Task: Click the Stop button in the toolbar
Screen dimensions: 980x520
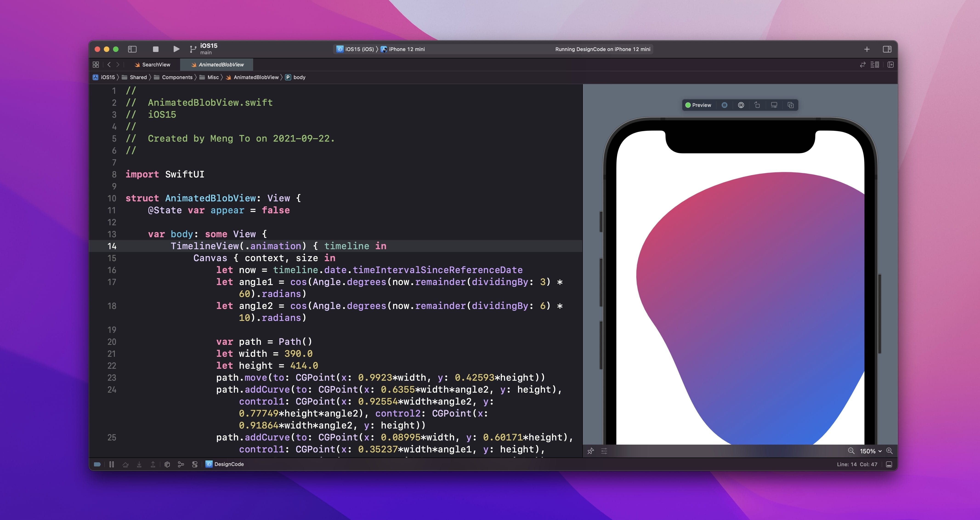Action: coord(156,49)
